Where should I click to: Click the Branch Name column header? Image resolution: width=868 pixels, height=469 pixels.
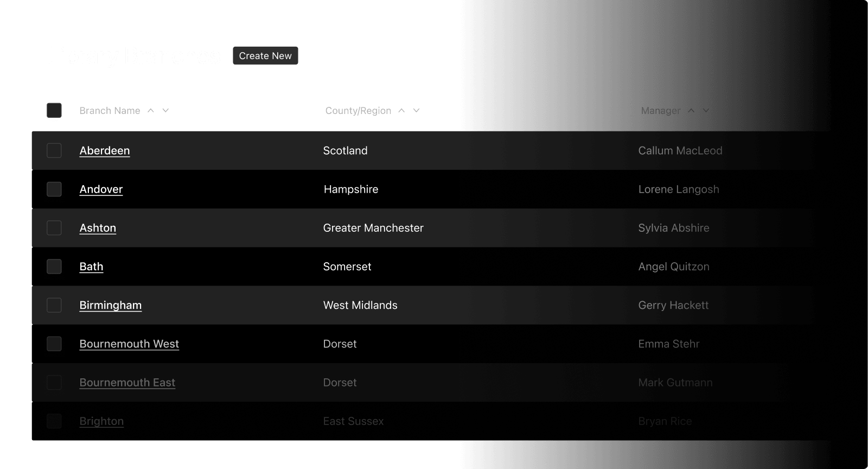[x=110, y=111]
